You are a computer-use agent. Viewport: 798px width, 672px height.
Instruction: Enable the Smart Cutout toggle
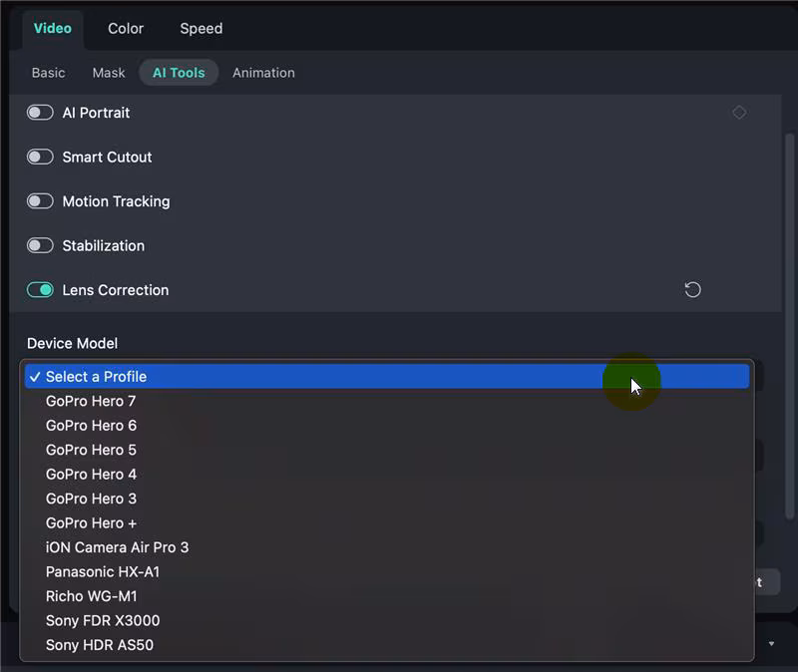40,157
